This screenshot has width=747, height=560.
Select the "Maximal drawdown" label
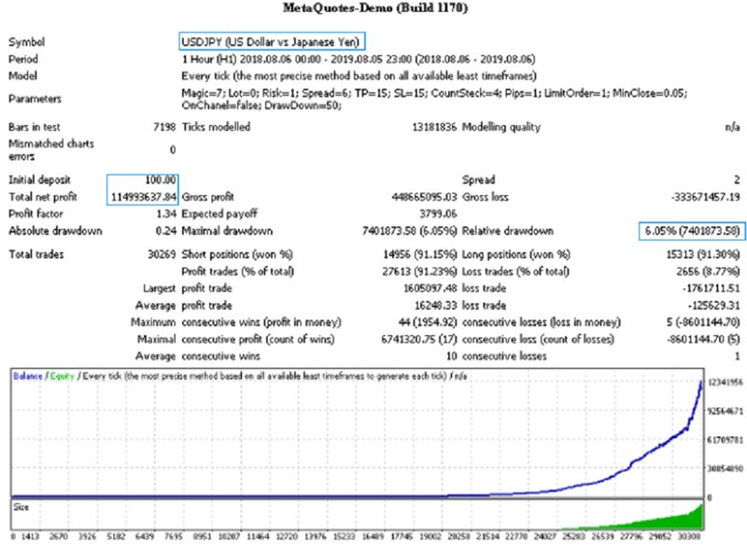coord(227,231)
